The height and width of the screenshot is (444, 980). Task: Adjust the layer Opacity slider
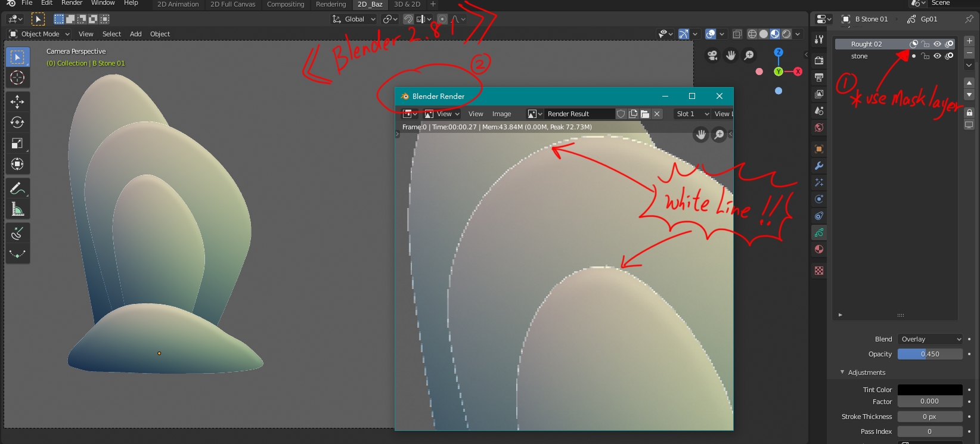[x=930, y=354]
